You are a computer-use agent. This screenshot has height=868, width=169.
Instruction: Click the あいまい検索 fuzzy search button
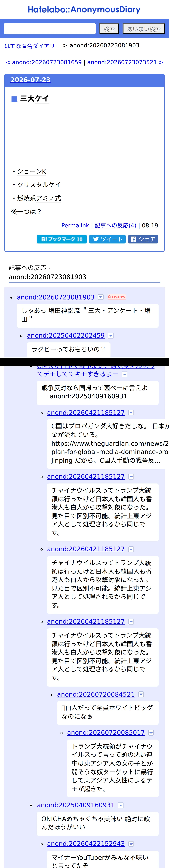[x=144, y=29]
